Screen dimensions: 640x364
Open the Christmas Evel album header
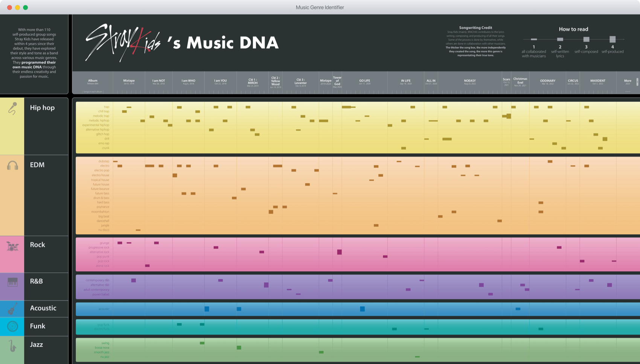tap(520, 82)
